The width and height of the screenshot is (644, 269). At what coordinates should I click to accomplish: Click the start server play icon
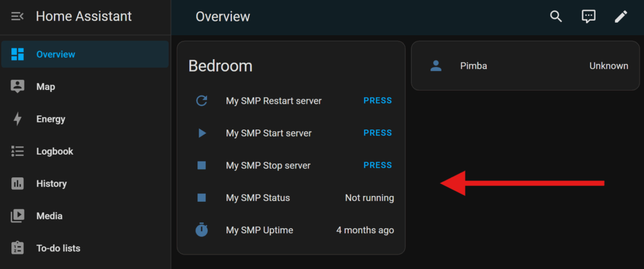pos(202,133)
